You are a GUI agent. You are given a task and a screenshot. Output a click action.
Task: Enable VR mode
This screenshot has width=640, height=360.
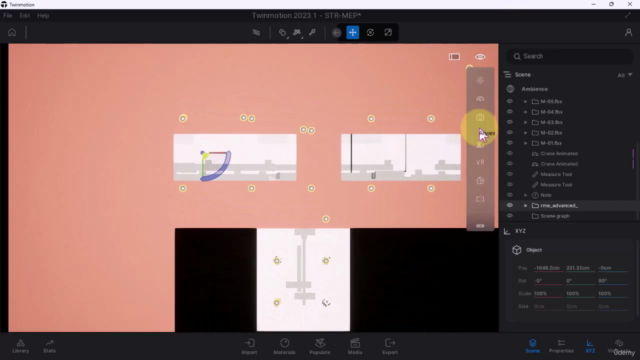pyautogui.click(x=480, y=162)
